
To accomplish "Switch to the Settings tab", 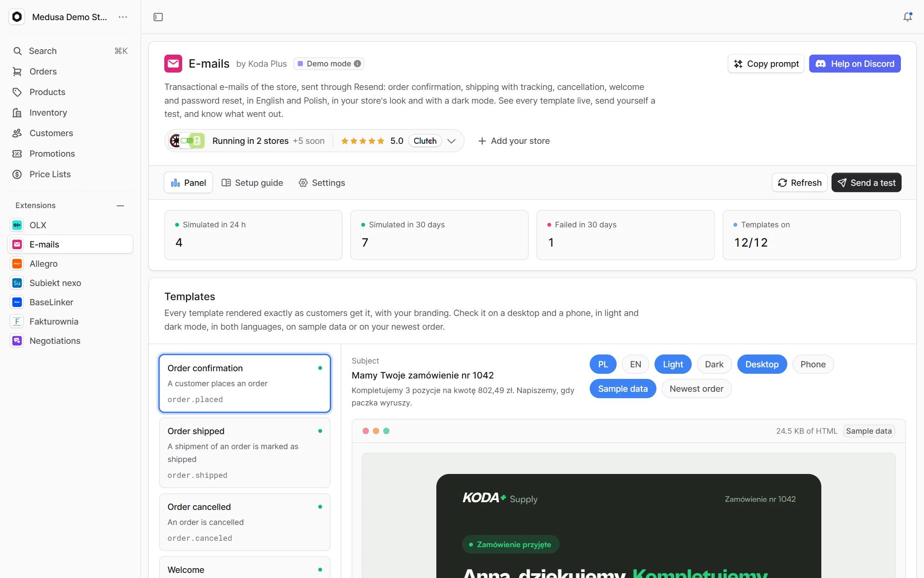I will pos(322,183).
